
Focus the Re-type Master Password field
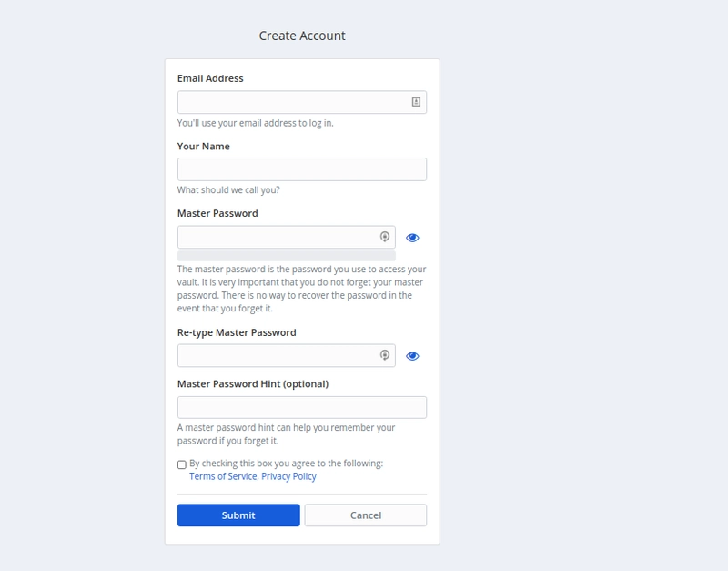coord(278,355)
